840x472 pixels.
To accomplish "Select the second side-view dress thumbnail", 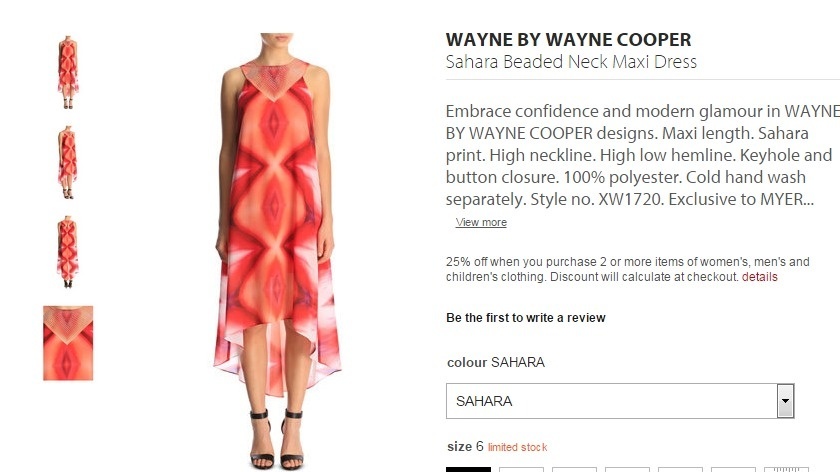I will (x=68, y=162).
